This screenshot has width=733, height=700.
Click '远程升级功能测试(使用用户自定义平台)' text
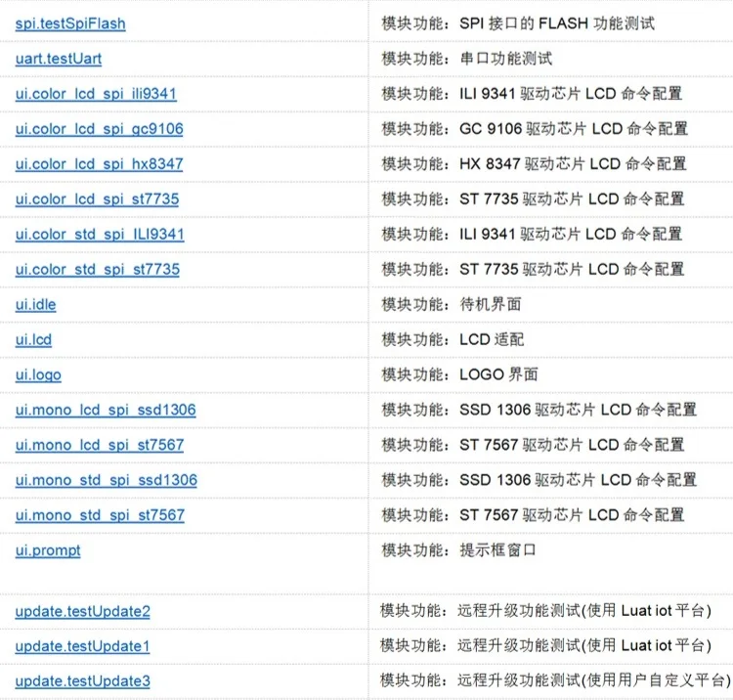[593, 680]
